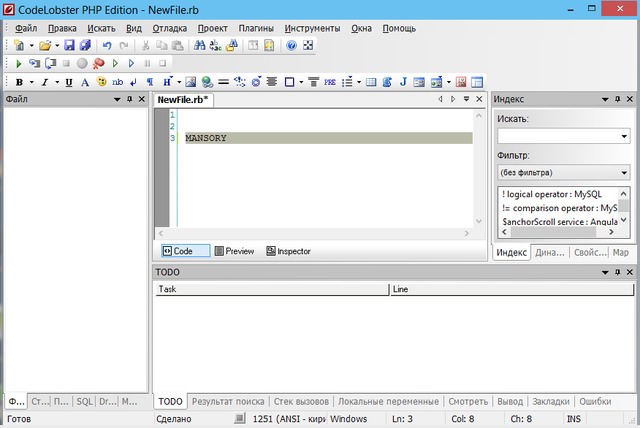Viewport: 640px width, 428px height.
Task: Switch to Результат поиска tab
Action: (228, 401)
